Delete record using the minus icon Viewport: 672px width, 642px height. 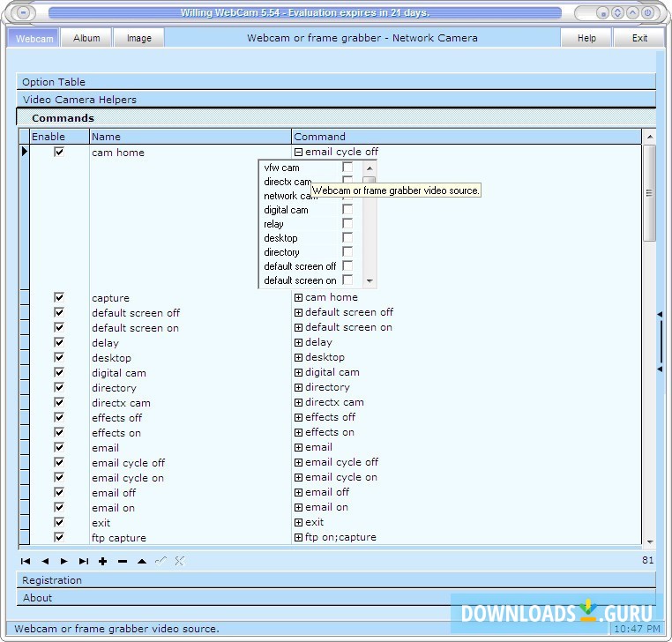click(123, 561)
